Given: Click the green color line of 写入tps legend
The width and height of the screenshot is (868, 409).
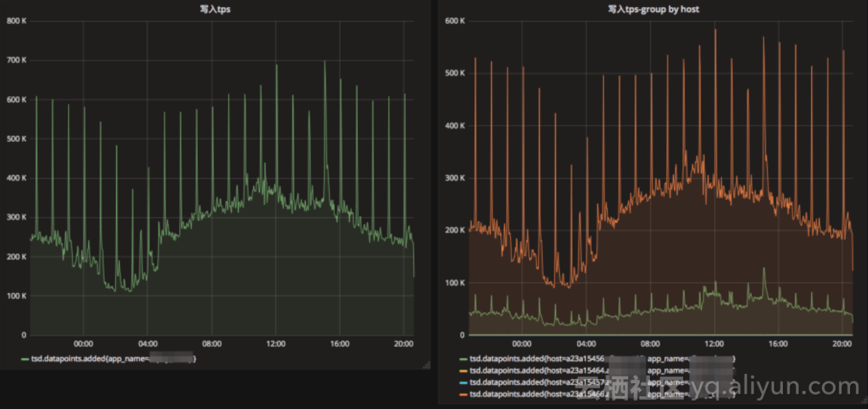Looking at the screenshot, I should pos(25,360).
